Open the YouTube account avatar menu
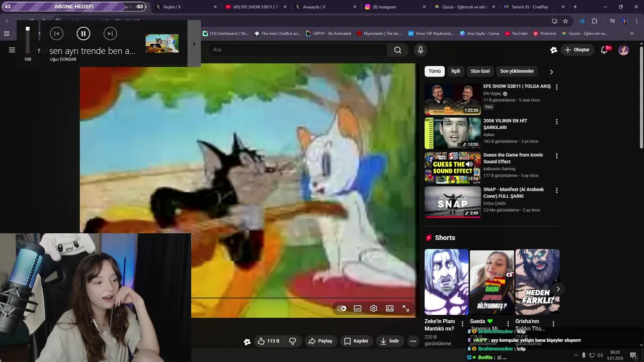This screenshot has height=362, width=644. (623, 50)
